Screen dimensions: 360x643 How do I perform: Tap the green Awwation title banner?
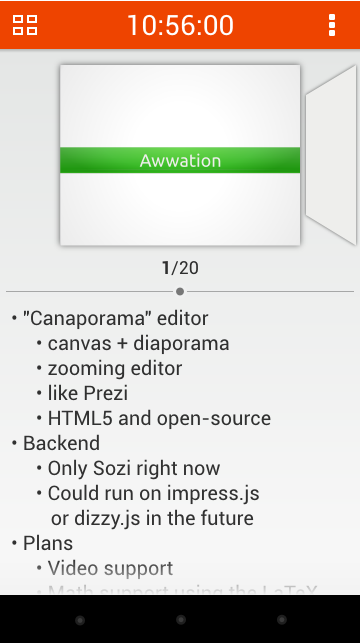point(180,160)
